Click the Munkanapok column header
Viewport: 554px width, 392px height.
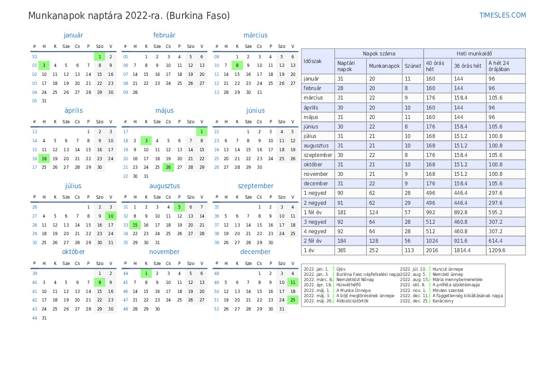pyautogui.click(x=384, y=66)
